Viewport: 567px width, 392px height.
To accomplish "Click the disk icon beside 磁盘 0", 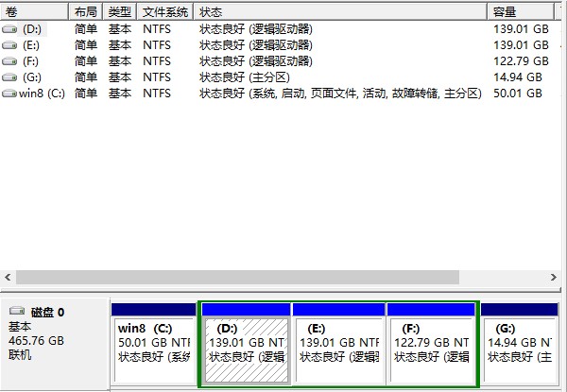I will coord(17,311).
